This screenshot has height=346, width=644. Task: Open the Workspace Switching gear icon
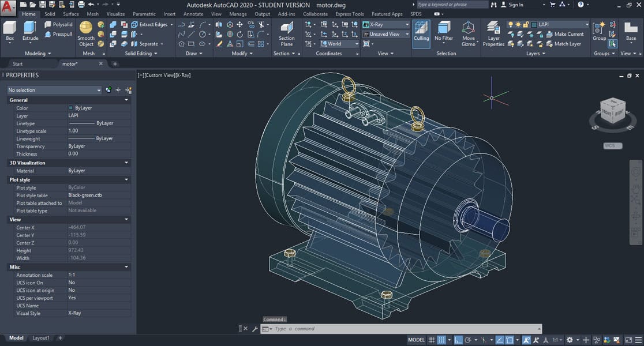570,340
